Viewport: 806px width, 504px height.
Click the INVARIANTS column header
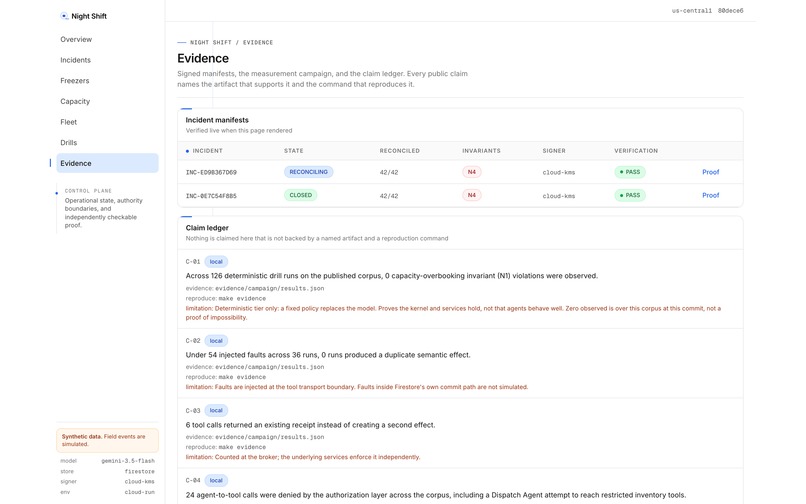(481, 151)
